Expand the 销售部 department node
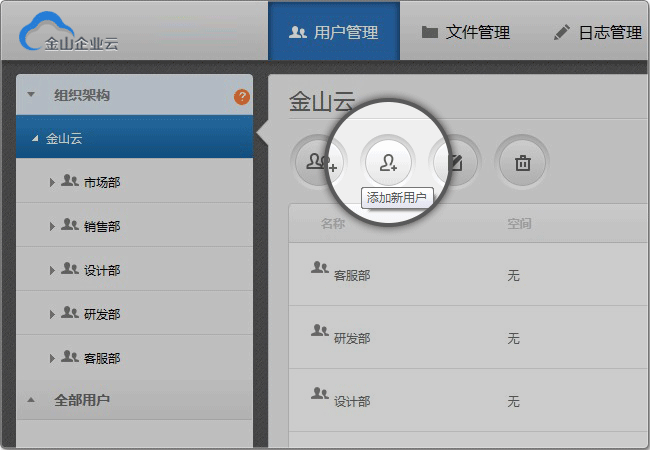The width and height of the screenshot is (650, 450). point(52,226)
